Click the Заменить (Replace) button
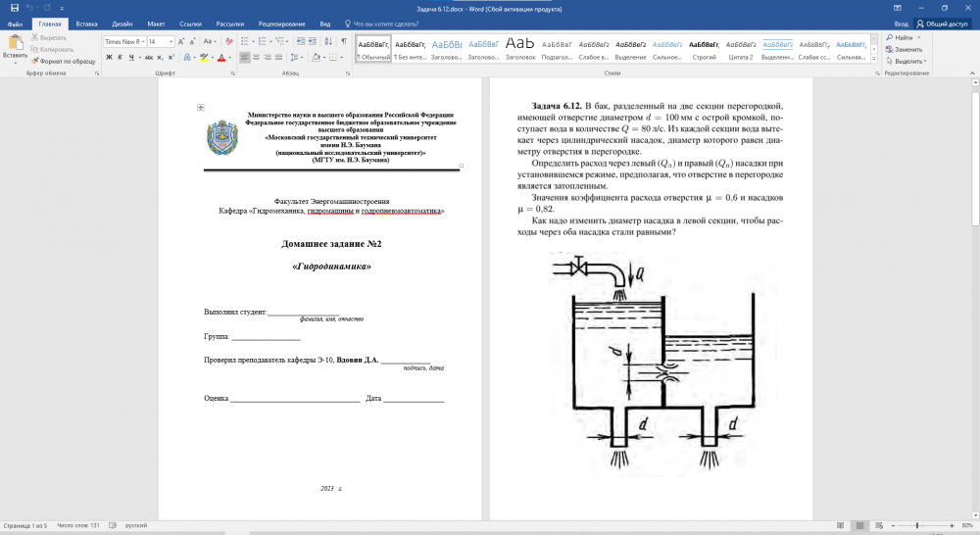980x535 pixels. pyautogui.click(x=906, y=49)
